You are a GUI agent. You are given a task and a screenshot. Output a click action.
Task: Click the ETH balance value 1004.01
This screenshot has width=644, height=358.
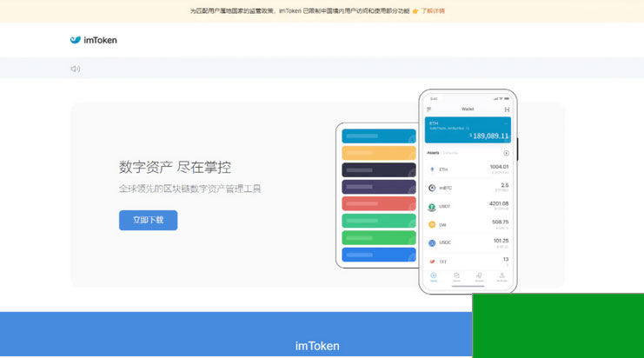click(499, 167)
